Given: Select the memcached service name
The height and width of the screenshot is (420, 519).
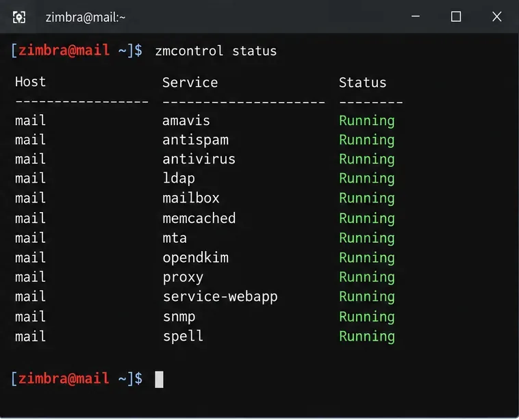Looking at the screenshot, I should [x=199, y=218].
